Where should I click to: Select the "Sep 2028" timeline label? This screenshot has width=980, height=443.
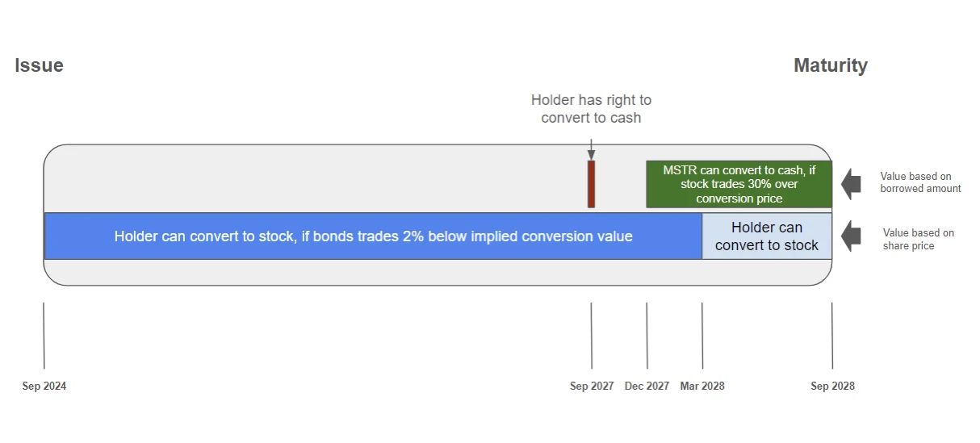(x=832, y=386)
